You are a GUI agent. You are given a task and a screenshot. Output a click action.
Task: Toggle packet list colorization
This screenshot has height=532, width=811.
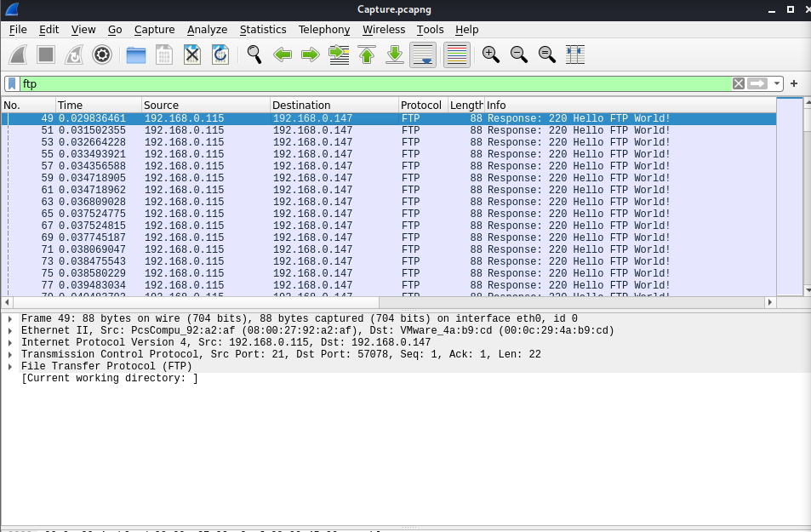click(x=456, y=54)
